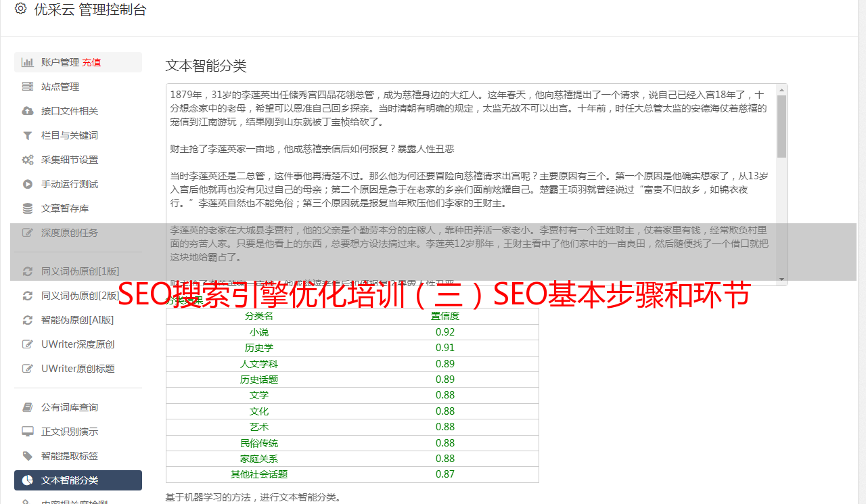Click the 文本智能分类 page heading
The width and height of the screenshot is (866, 504).
[x=206, y=66]
